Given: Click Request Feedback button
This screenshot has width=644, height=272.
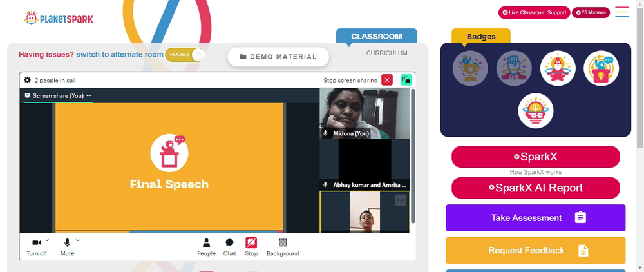Looking at the screenshot, I should (536, 250).
